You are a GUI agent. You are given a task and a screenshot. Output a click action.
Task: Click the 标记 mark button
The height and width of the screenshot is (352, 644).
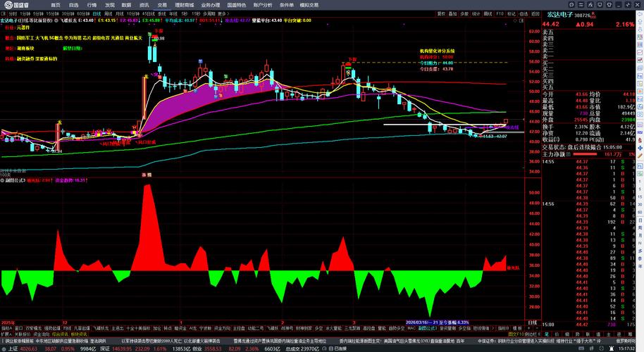pyautogui.click(x=512, y=14)
